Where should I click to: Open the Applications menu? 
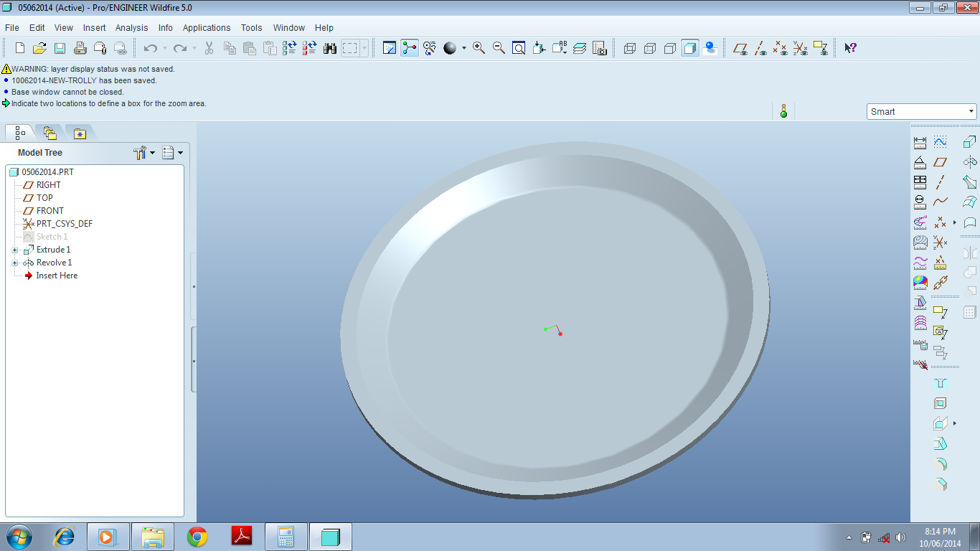click(x=207, y=27)
